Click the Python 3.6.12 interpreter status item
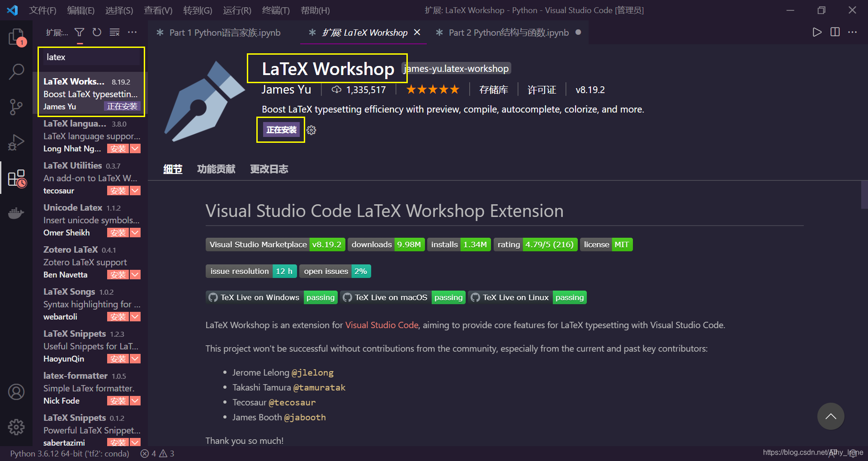Image resolution: width=868 pixels, height=461 pixels. pyautogui.click(x=70, y=453)
